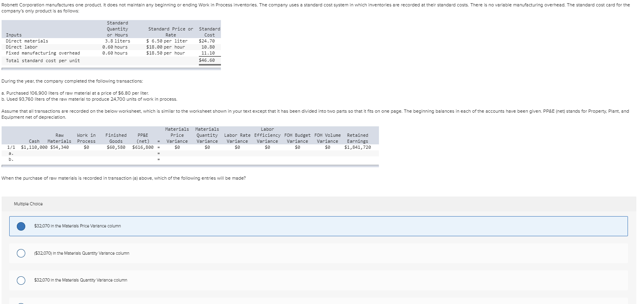Click the Direct materials row label

[x=27, y=41]
